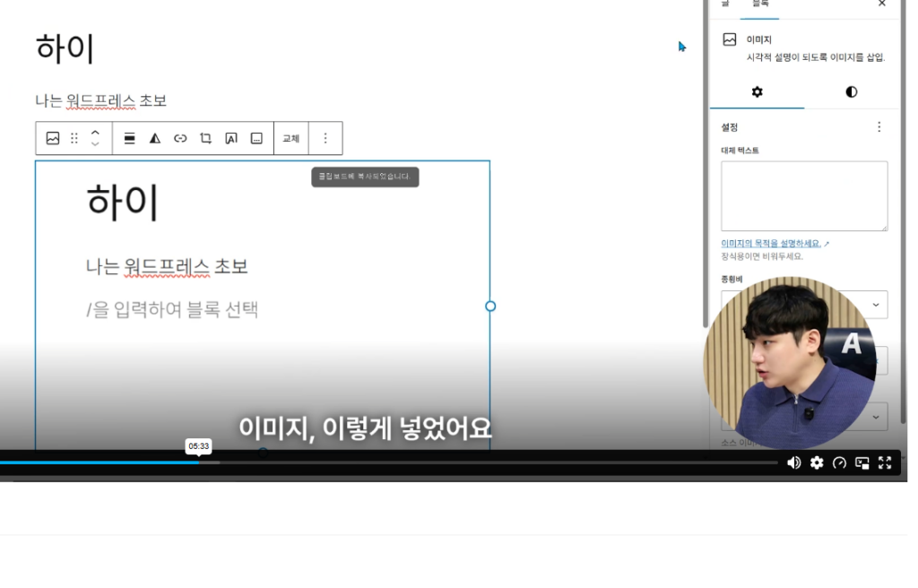Open the block alignment option
This screenshot has height=588, width=918.
(129, 138)
